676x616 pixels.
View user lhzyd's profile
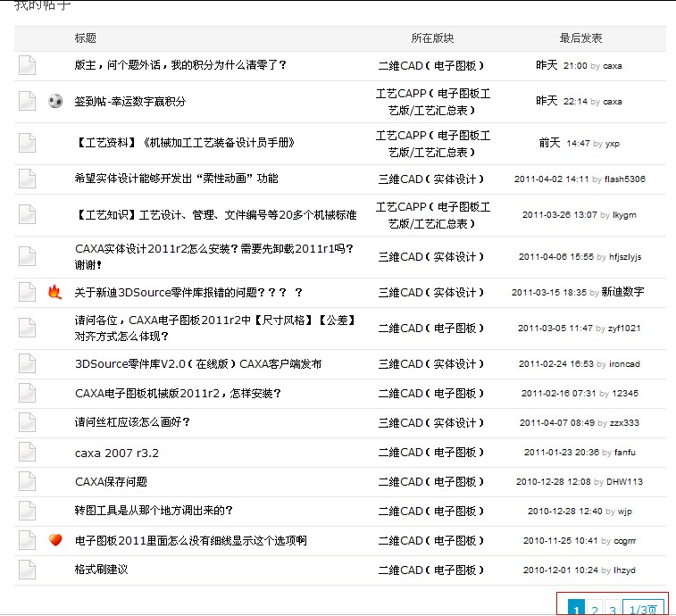tap(624, 570)
